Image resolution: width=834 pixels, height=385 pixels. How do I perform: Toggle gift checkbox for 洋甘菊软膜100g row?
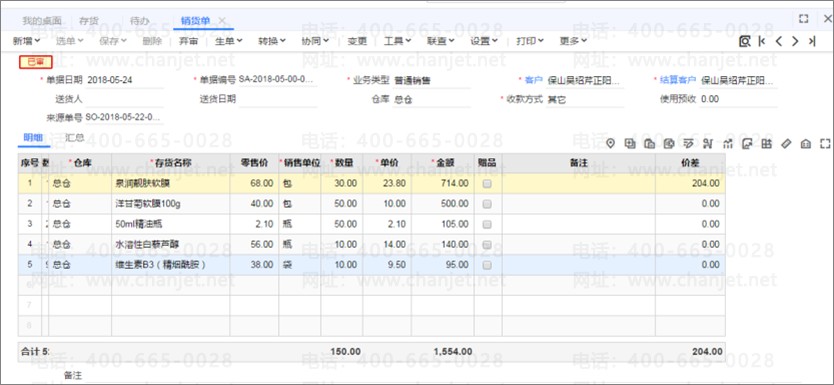tap(487, 204)
